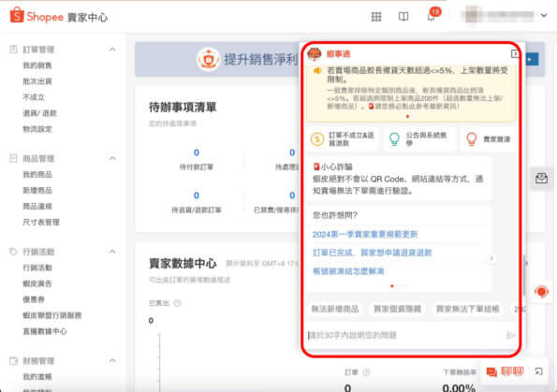Click the orange megaphone announcement icon
Screen dimensions: 557x392
[316, 71]
